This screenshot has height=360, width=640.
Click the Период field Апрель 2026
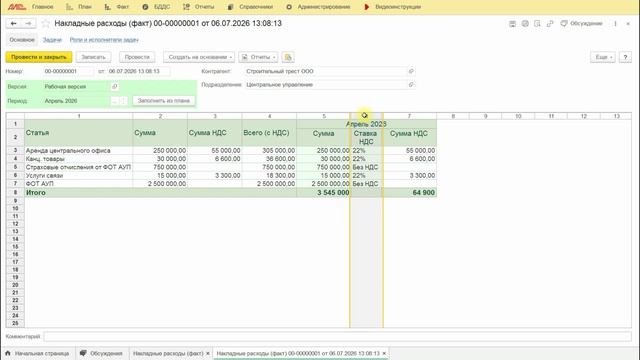coord(76,101)
